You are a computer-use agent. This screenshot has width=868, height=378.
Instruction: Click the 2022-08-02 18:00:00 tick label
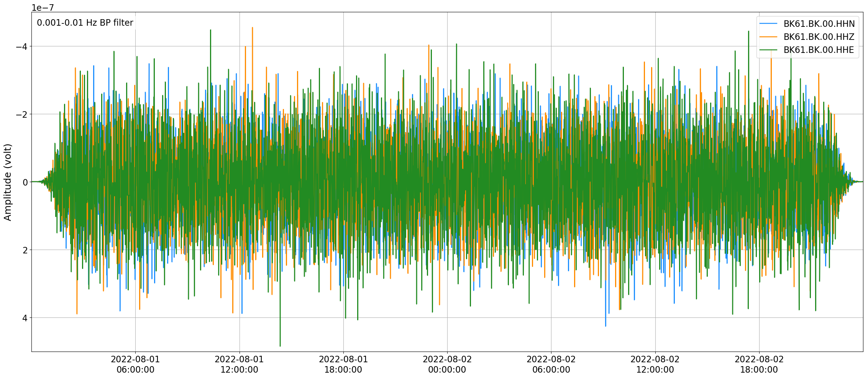[759, 365]
